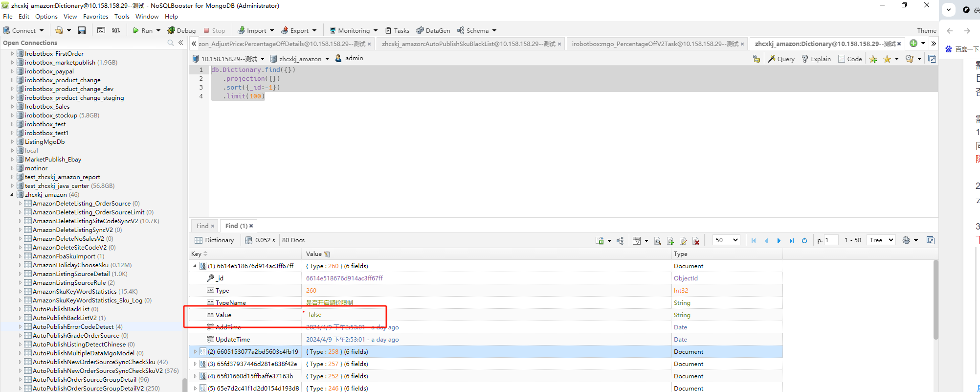Collapse the Open Connections panel chevron
This screenshot has height=392, width=980.
pos(181,43)
